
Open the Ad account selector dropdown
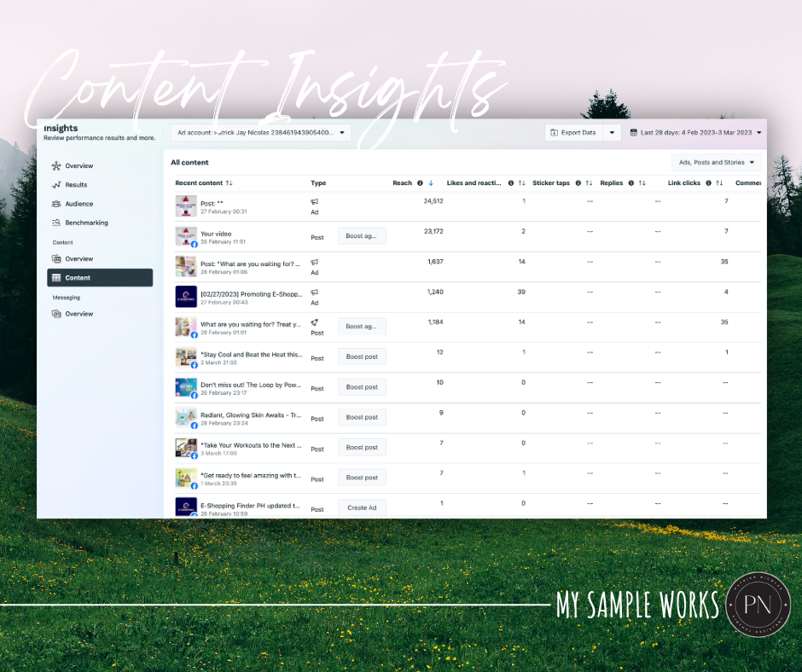[260, 132]
